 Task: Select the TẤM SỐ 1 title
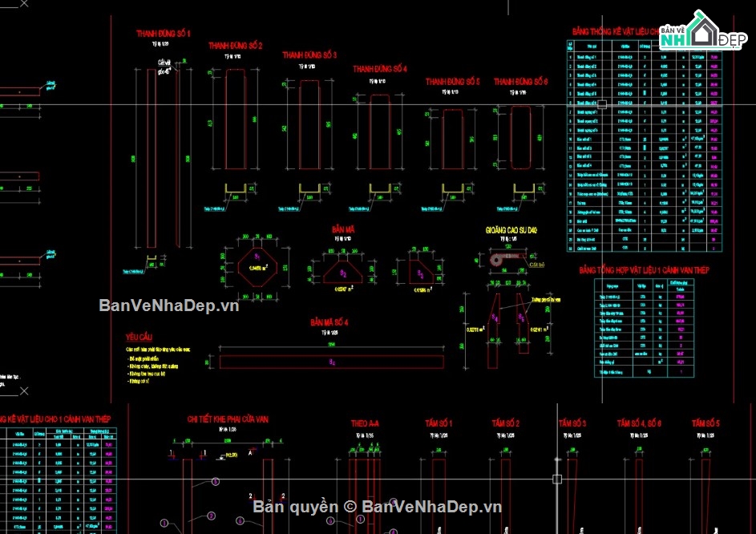439,423
